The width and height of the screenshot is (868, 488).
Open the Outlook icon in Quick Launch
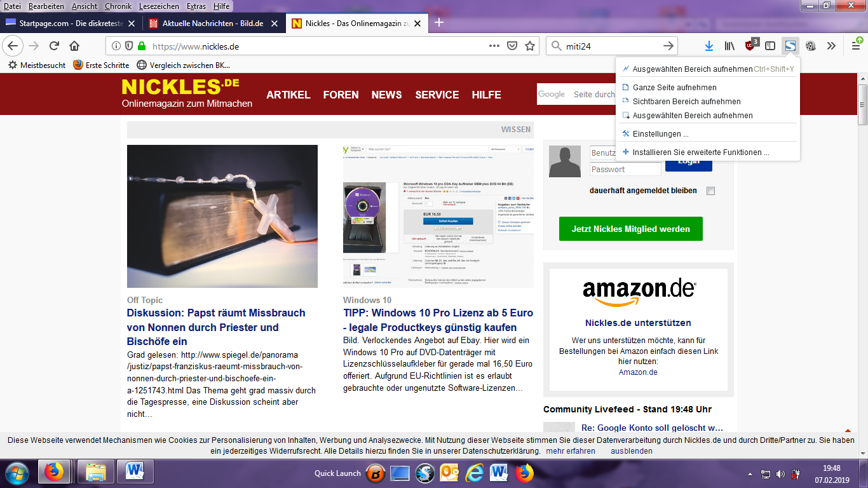449,473
